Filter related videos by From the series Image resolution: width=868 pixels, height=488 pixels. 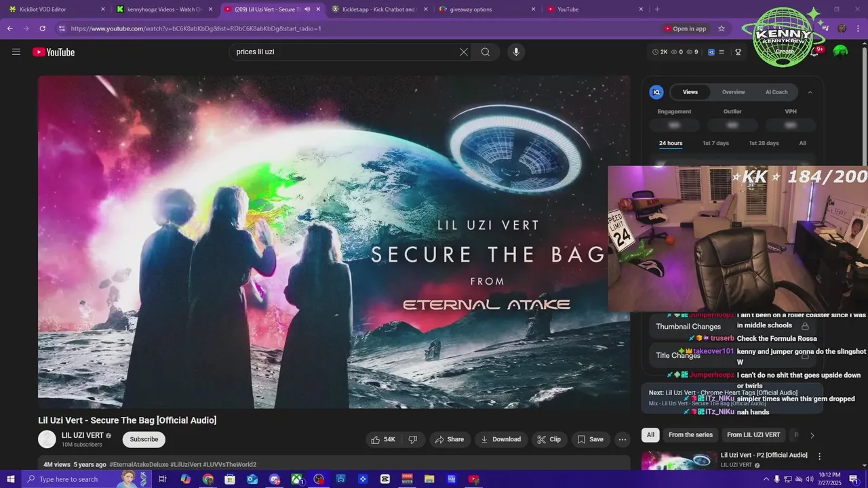tap(690, 435)
